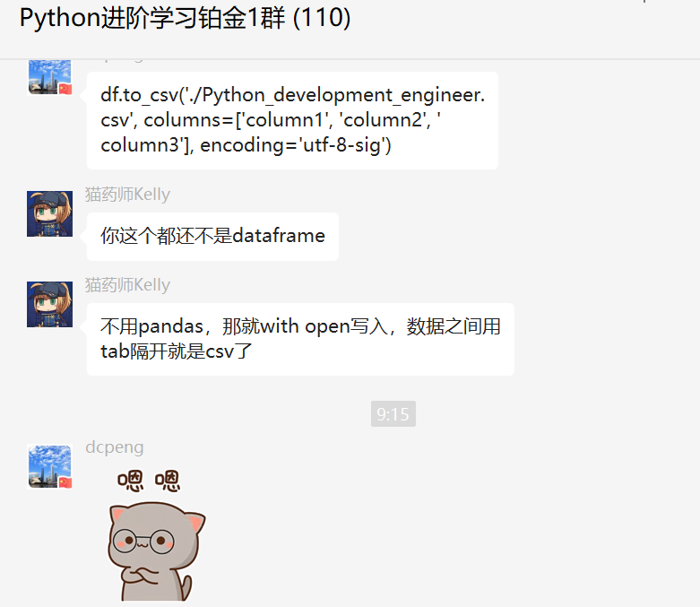Click the flag badge on dcpeng's bottom avatar
This screenshot has height=607, width=700.
click(x=65, y=483)
